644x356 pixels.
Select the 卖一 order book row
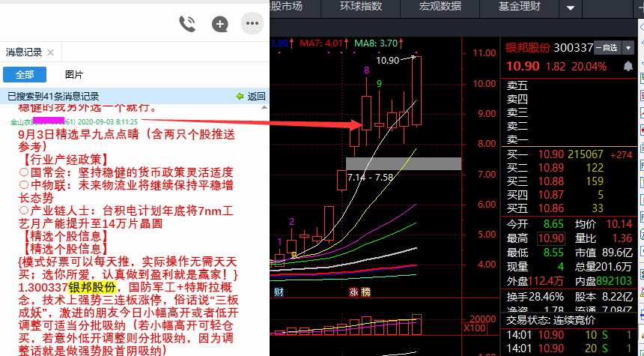coord(571,139)
